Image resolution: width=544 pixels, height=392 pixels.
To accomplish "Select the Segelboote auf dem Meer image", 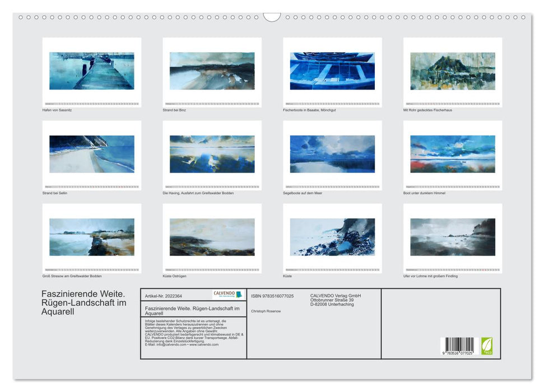I will (332, 155).
